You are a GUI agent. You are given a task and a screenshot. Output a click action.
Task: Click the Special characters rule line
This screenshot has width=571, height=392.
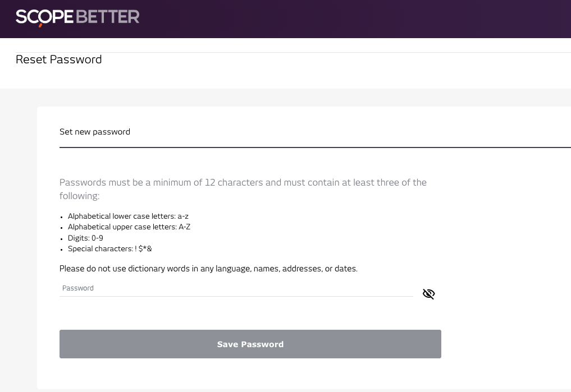110,249
